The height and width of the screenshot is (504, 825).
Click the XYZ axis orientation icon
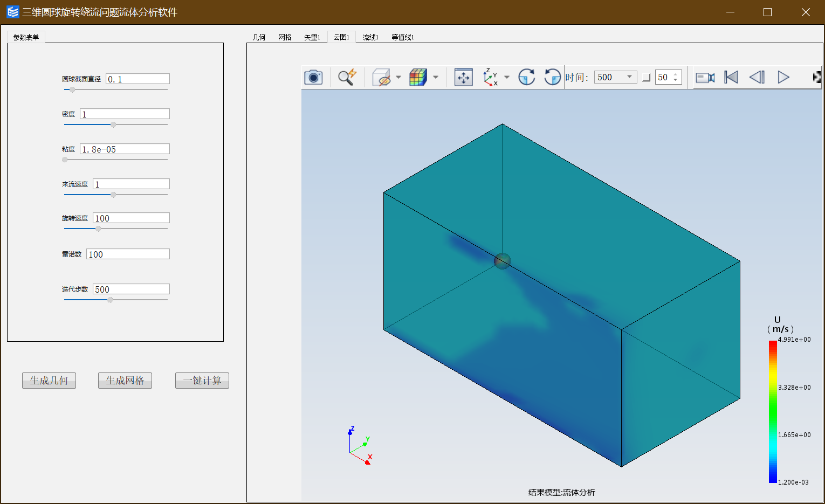coord(490,77)
